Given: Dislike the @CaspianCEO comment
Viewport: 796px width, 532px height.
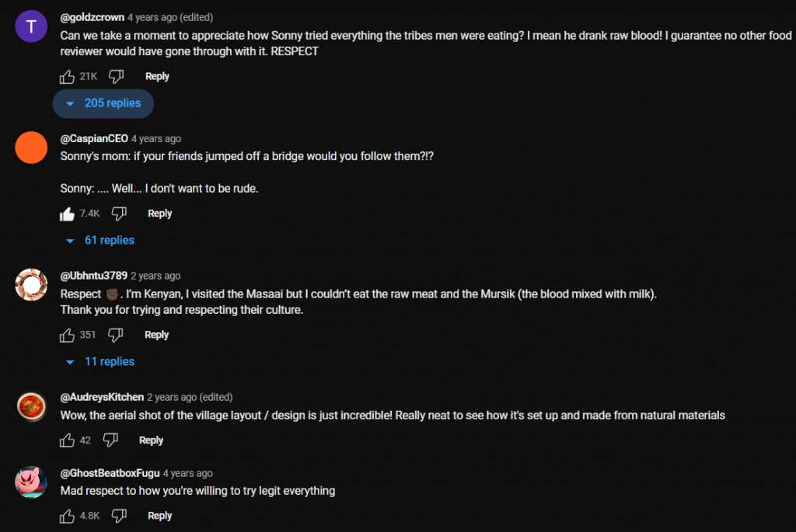Looking at the screenshot, I should (119, 214).
